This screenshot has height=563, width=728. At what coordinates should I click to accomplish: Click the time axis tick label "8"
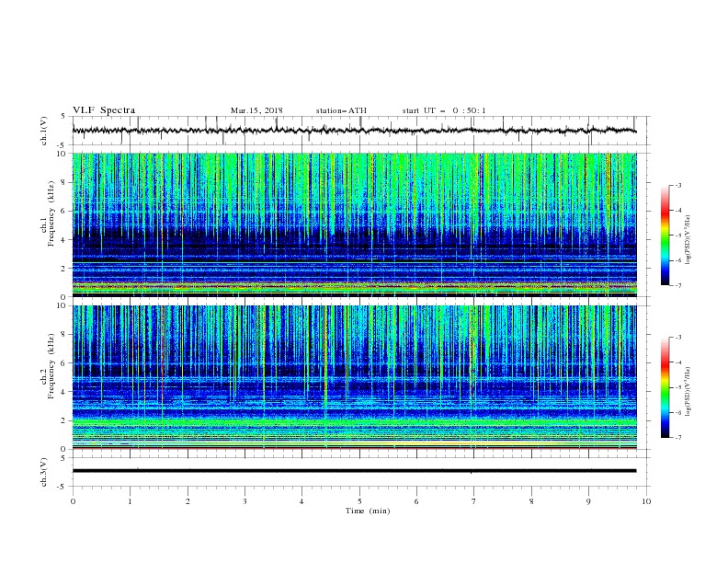click(531, 501)
